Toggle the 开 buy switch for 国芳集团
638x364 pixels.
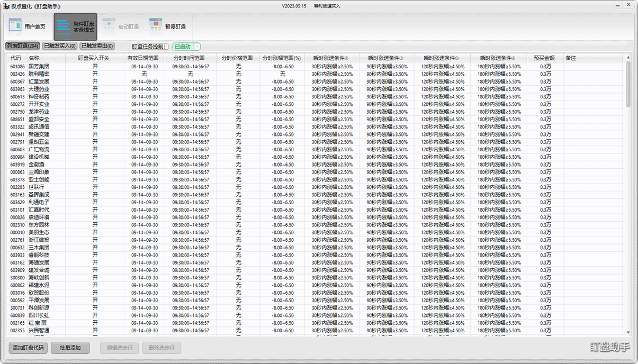(x=95, y=67)
